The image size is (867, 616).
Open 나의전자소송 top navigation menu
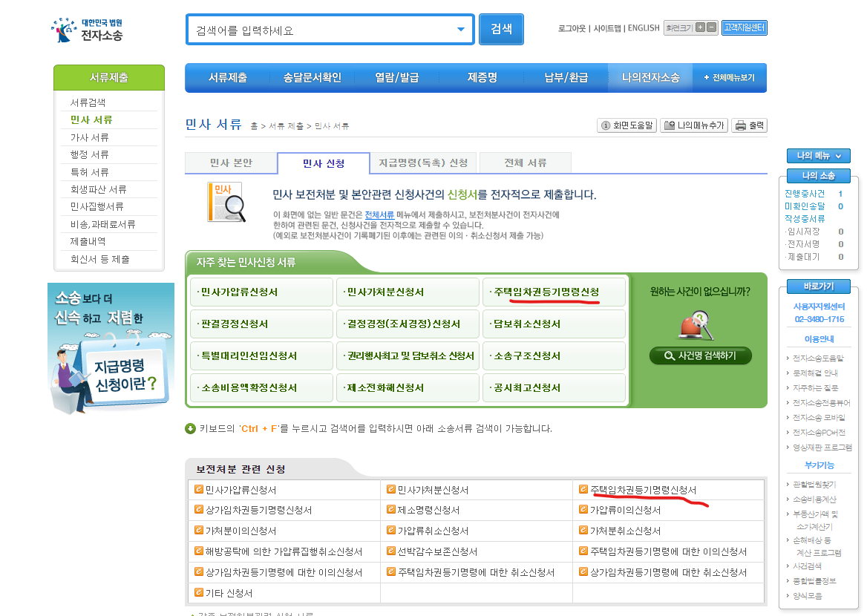click(650, 78)
